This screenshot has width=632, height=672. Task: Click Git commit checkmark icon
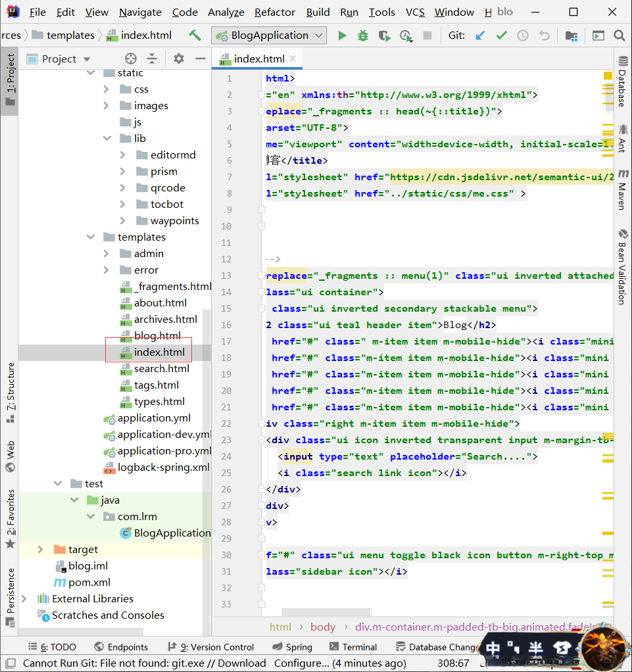[501, 36]
